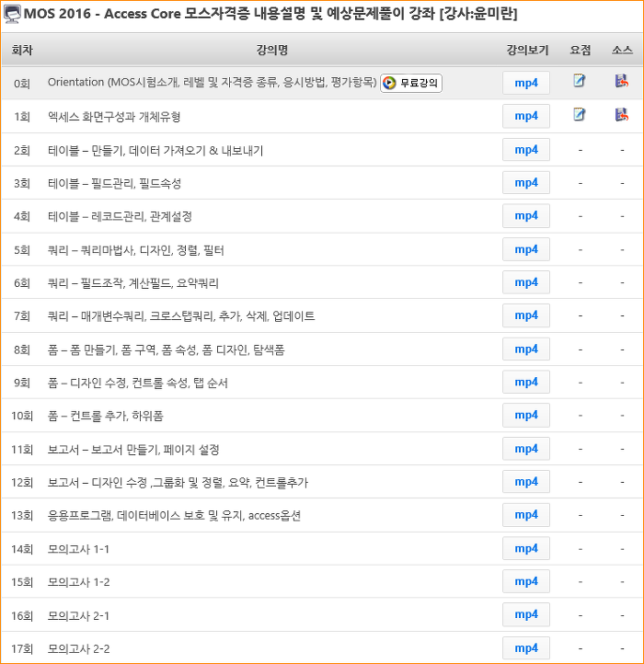Select title 쿼리 – 필드조작, 계산필드, 요약쿼리

pos(133,283)
